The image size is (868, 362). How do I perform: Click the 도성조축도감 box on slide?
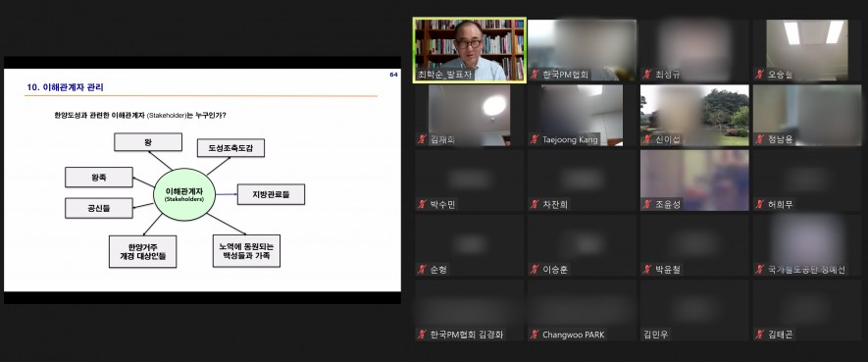click(x=230, y=148)
